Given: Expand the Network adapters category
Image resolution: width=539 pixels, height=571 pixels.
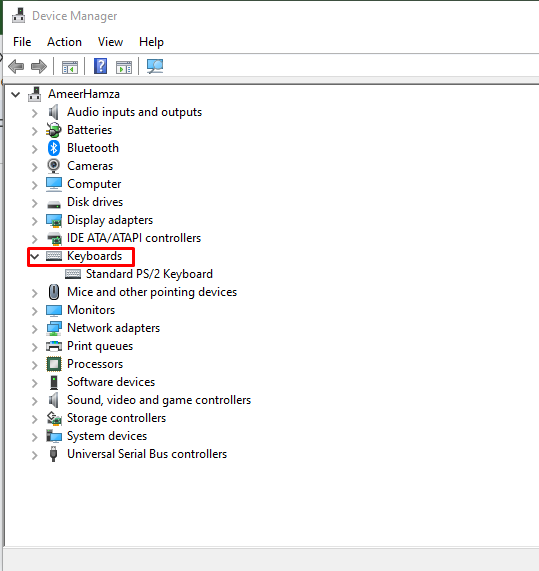Looking at the screenshot, I should (x=35, y=329).
